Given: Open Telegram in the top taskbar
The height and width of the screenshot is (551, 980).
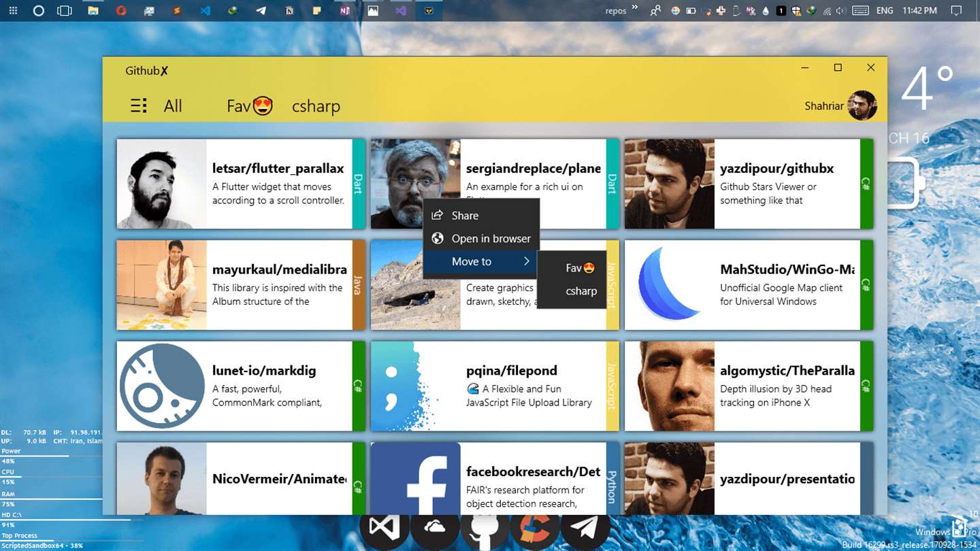Looking at the screenshot, I should coord(261,11).
